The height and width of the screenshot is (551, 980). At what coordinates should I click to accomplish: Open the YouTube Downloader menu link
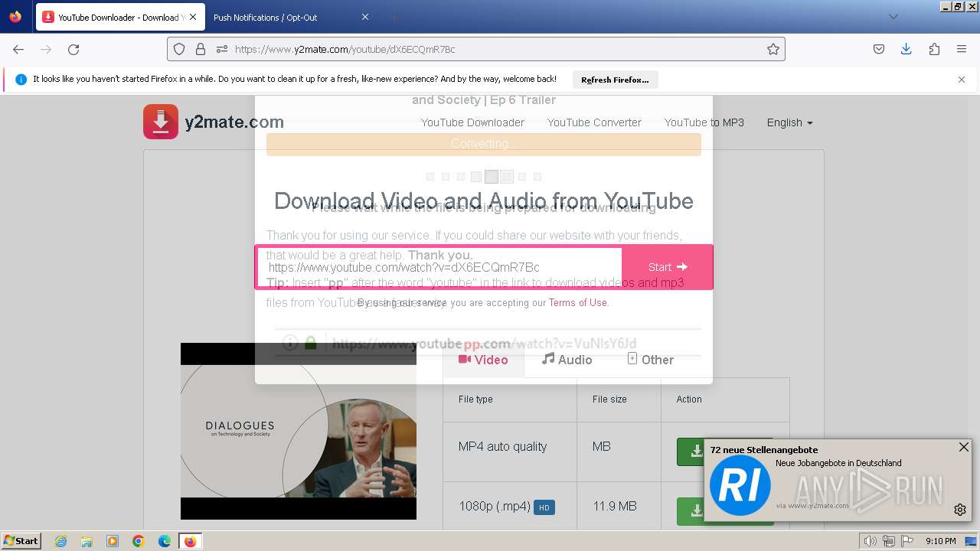click(472, 122)
